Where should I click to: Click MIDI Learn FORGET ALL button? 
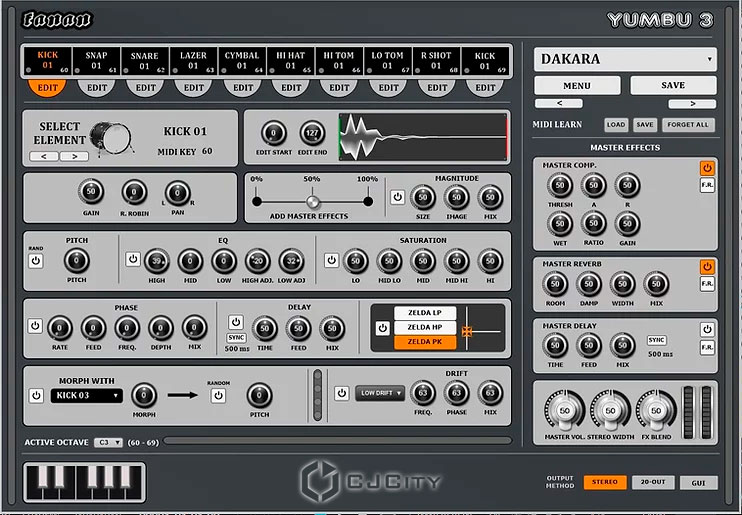point(688,124)
